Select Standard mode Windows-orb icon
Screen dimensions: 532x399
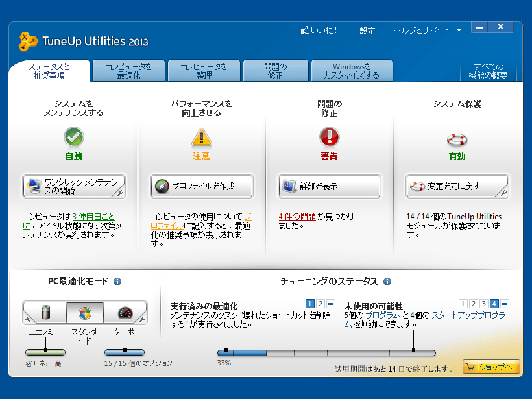pos(85,313)
